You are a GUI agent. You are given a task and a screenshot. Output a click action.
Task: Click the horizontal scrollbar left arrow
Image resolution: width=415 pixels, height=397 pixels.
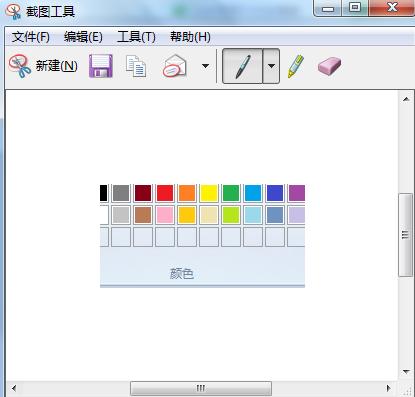[14, 388]
